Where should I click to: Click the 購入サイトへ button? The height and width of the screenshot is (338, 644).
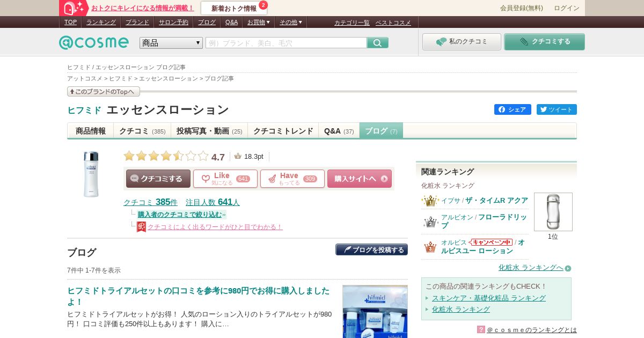point(360,179)
